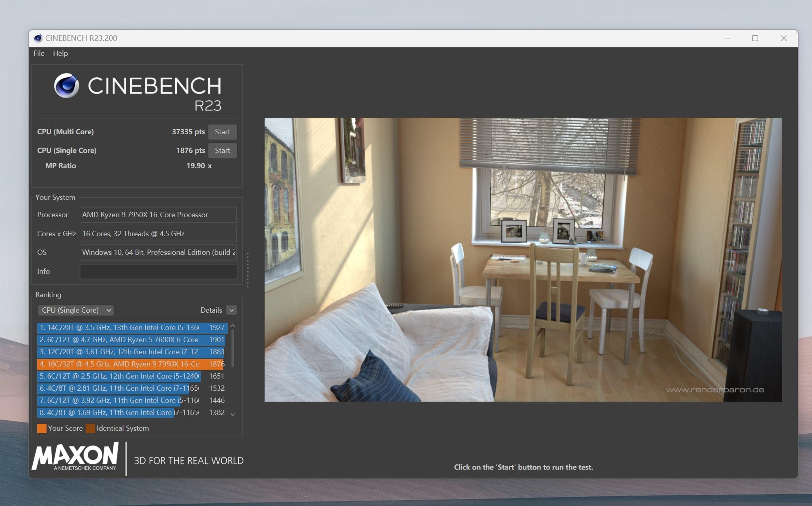Open the File menu

(39, 53)
